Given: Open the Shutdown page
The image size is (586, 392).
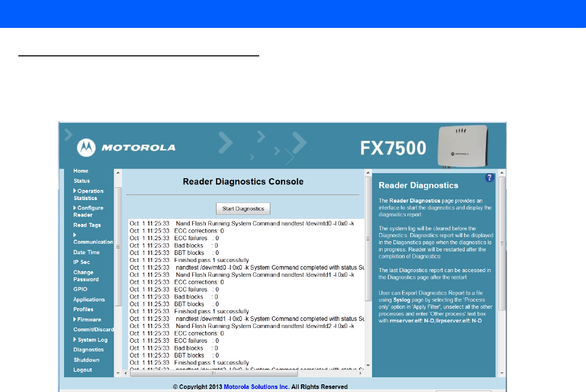Looking at the screenshot, I should [x=86, y=360].
